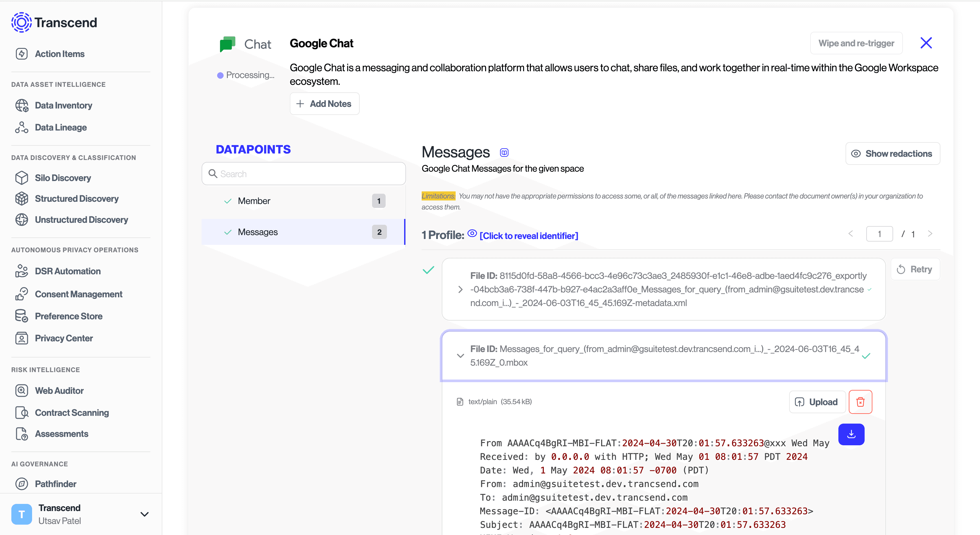Click Wipe and re-trigger button
980x535 pixels.
coord(856,43)
